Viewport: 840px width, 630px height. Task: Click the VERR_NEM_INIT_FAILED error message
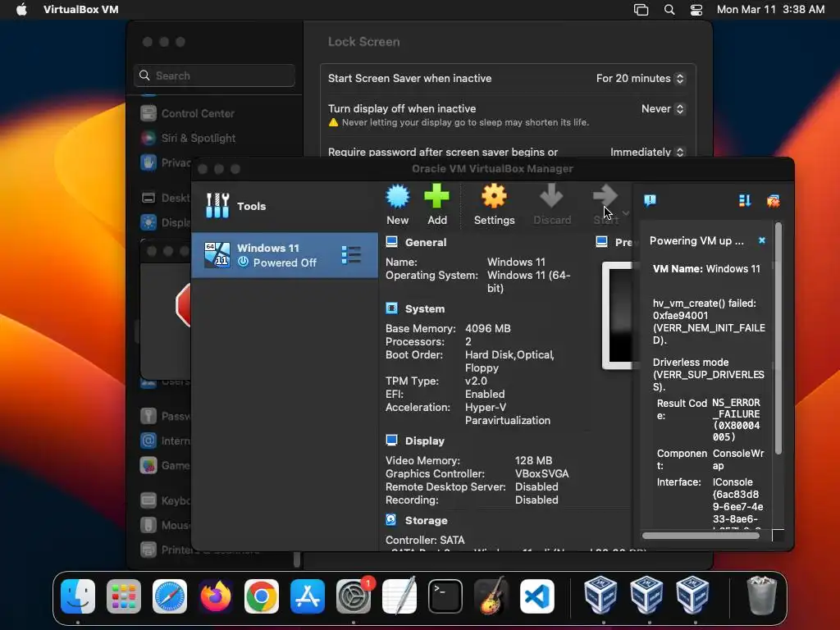click(x=709, y=322)
